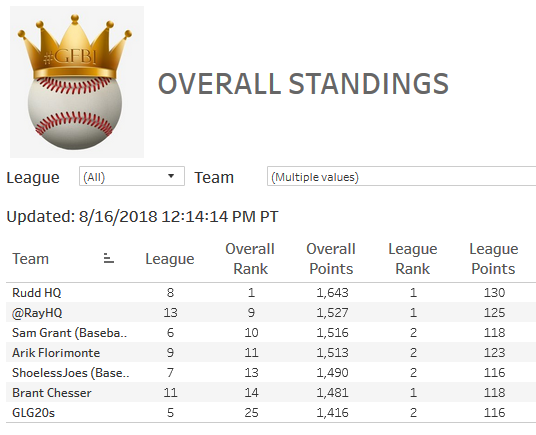Image resolution: width=536 pixels, height=435 pixels.
Task: Click the League Rank column header
Action: (x=413, y=259)
